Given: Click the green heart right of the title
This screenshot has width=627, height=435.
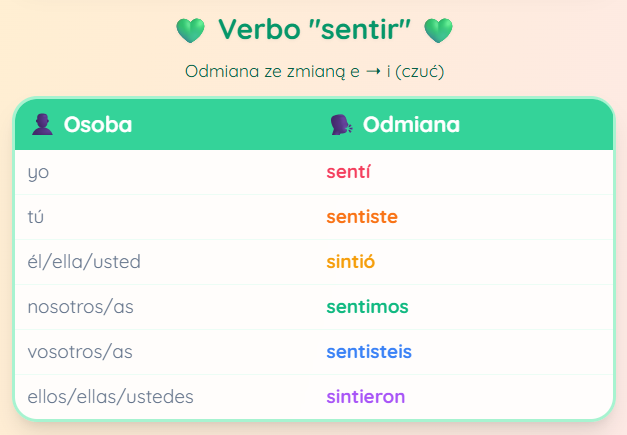Looking at the screenshot, I should click(438, 30).
